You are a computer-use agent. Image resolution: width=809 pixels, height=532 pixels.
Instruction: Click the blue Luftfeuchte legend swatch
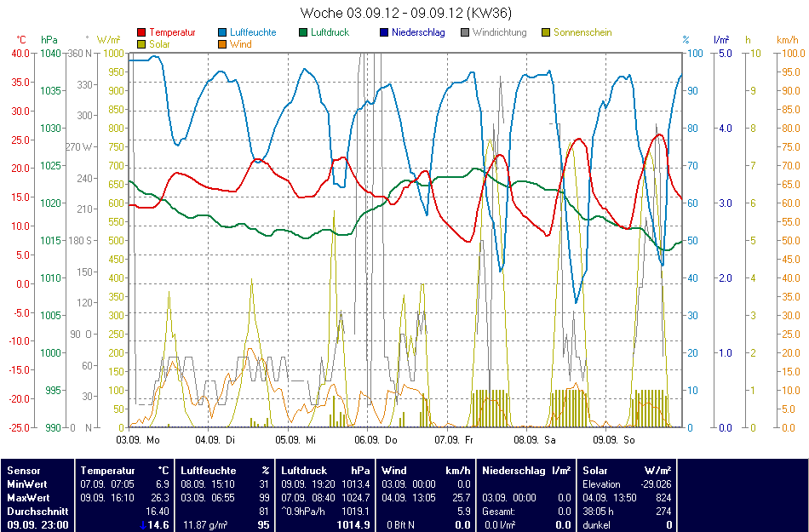222,32
